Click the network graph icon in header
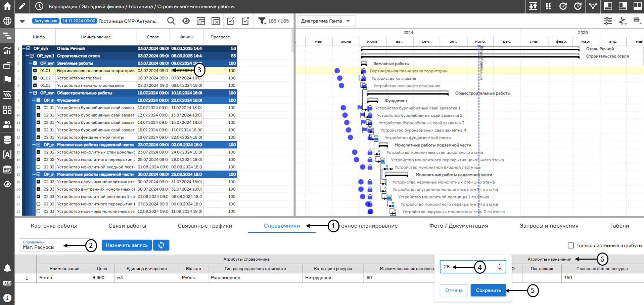Image resolution: width=644 pixels, height=305 pixels. tap(593, 6)
